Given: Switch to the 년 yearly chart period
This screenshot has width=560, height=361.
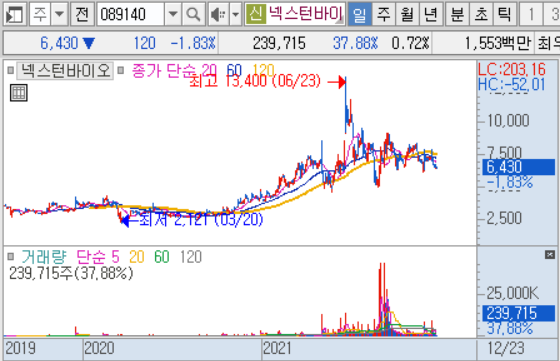Looking at the screenshot, I should [x=431, y=14].
